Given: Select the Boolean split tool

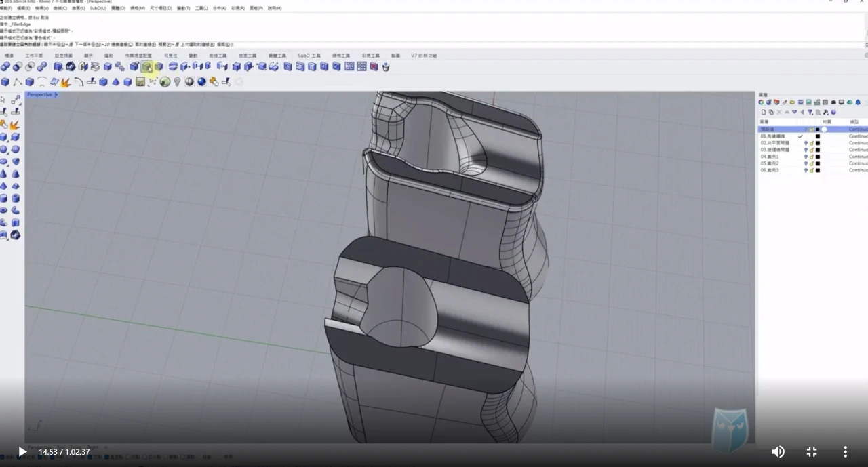Looking at the screenshot, I should (x=42, y=66).
